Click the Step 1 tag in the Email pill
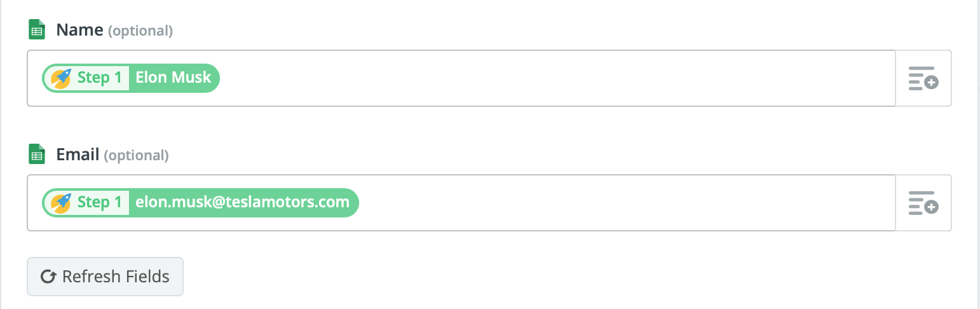This screenshot has height=309, width=980. click(100, 203)
